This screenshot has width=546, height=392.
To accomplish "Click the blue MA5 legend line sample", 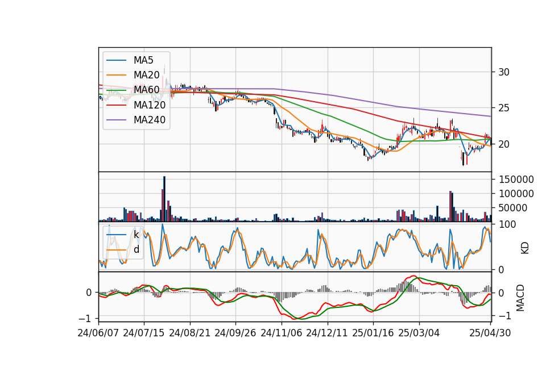I will pos(116,60).
